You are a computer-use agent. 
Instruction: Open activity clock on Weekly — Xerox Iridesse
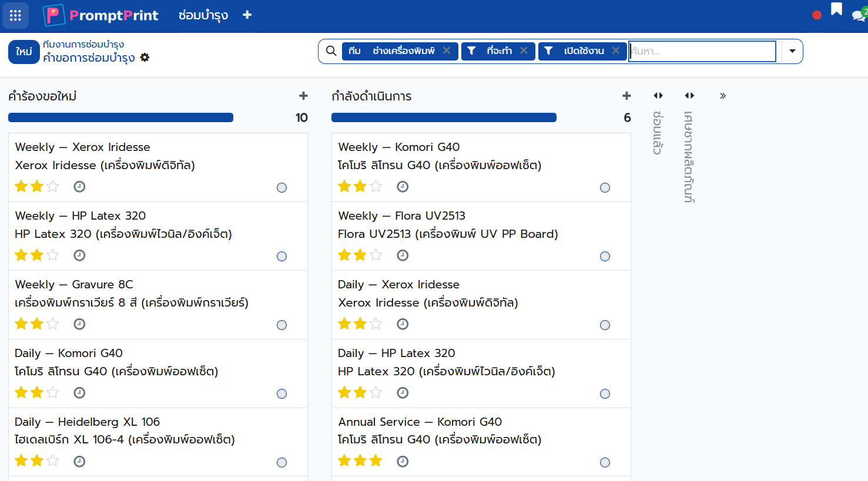click(79, 187)
